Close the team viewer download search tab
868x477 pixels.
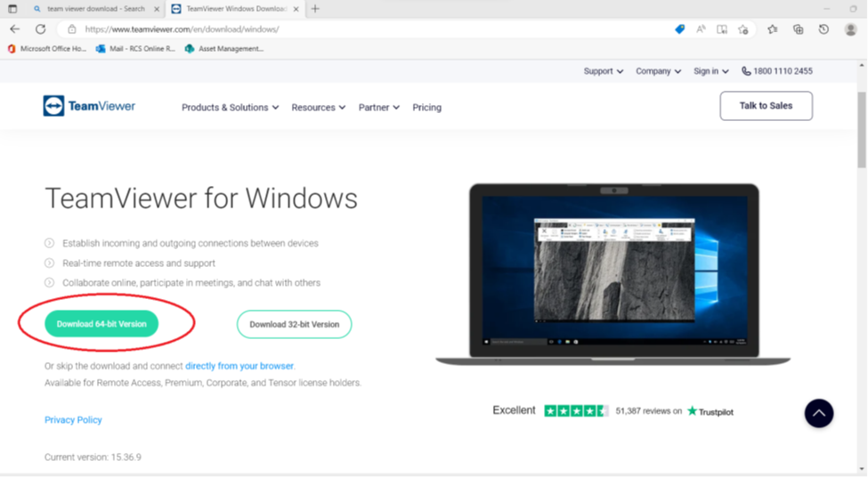pyautogui.click(x=157, y=9)
